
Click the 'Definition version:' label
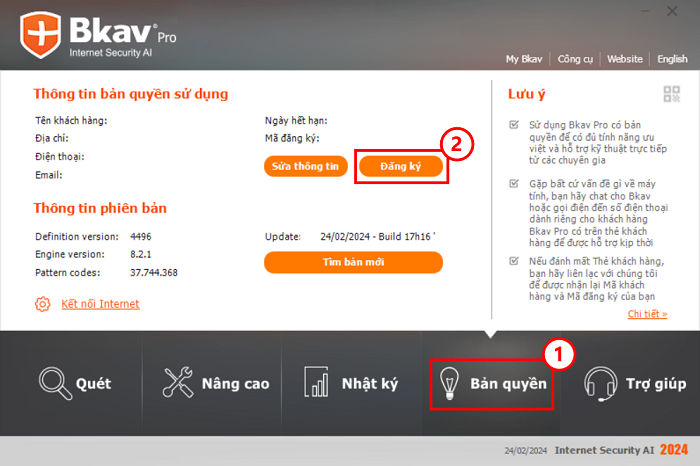point(77,237)
